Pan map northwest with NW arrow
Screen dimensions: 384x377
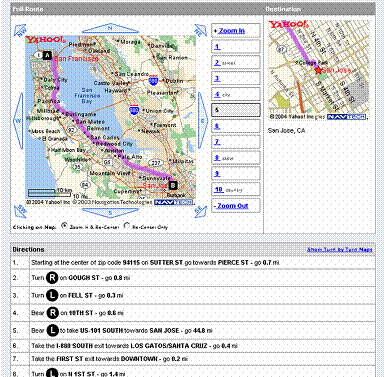[x=20, y=30]
